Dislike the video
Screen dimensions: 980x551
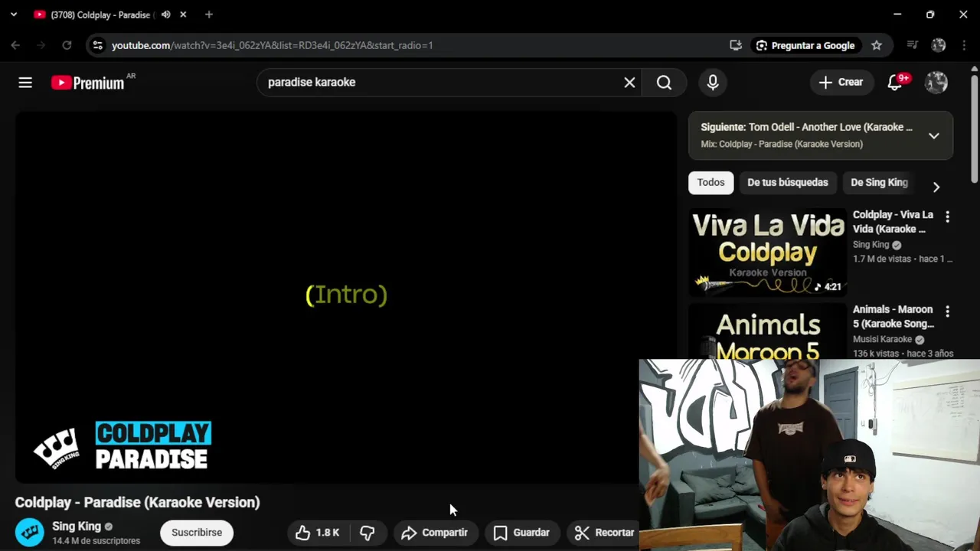[x=367, y=533]
